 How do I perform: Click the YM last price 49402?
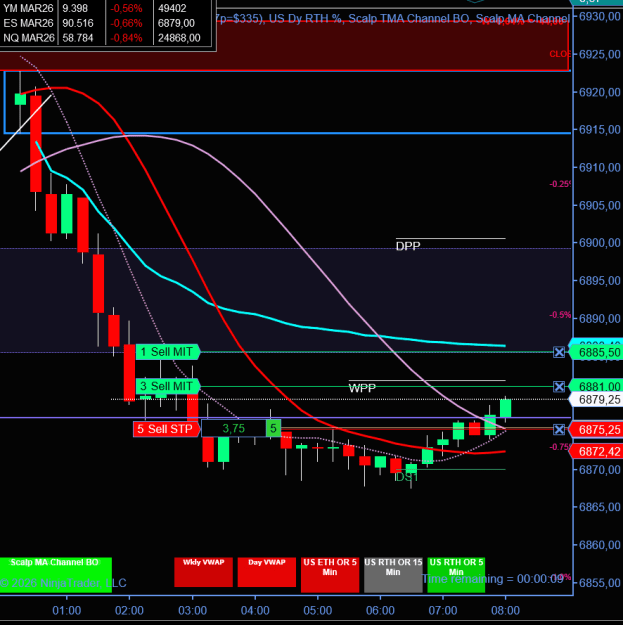pyautogui.click(x=172, y=8)
